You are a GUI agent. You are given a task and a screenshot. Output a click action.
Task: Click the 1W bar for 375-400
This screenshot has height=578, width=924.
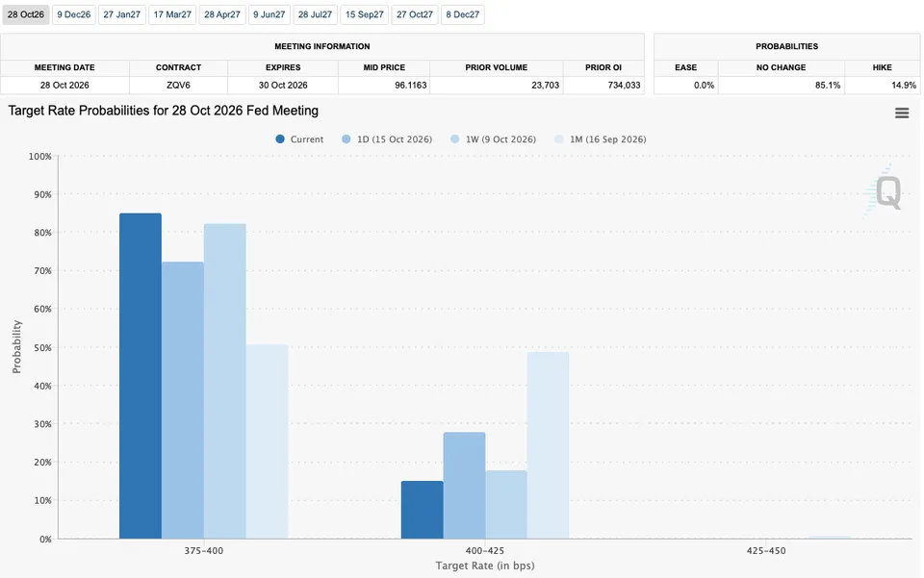(x=225, y=382)
